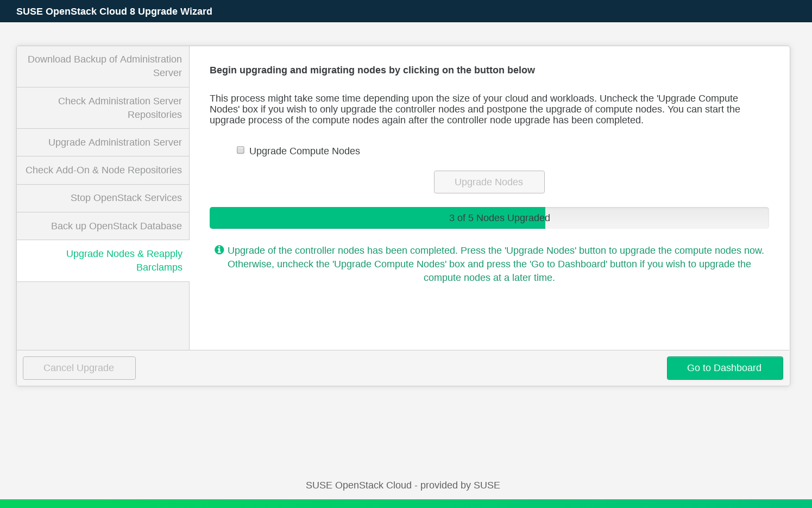Select Upgrade Nodes & Reapply Barclamps step
Image resolution: width=812 pixels, height=508 pixels.
124,260
